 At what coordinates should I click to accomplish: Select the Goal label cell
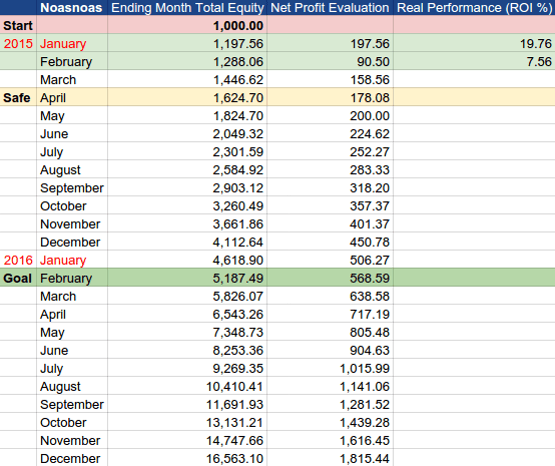pos(18,278)
